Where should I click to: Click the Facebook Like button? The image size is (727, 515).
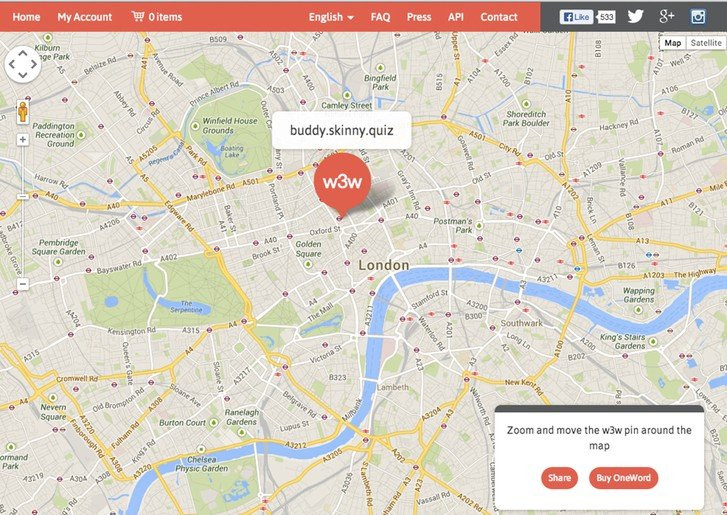click(x=576, y=17)
